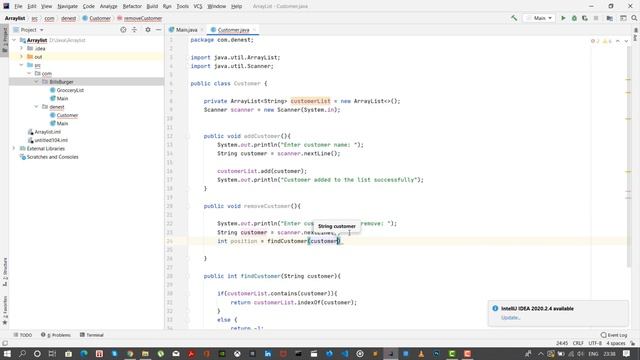Open the Build menu
The width and height of the screenshot is (640, 360).
[x=152, y=6]
